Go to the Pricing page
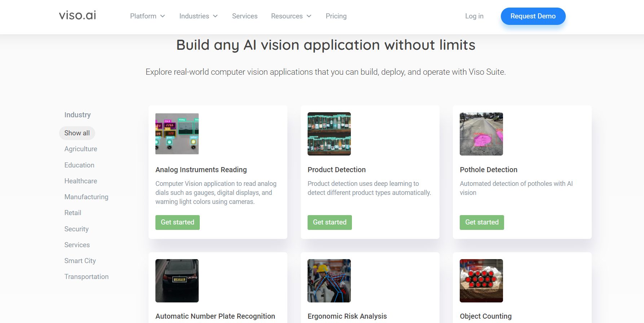644x323 pixels. [336, 16]
